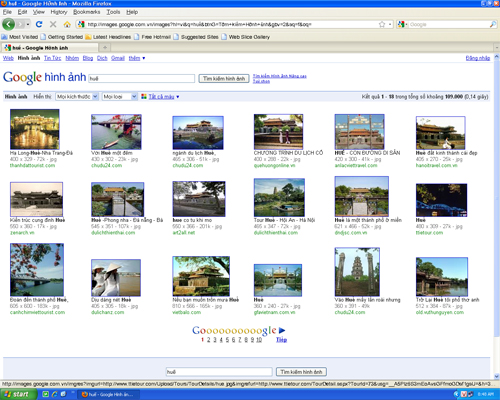Open the Gmail link
The width and height of the screenshot is (500, 400).
118,58
